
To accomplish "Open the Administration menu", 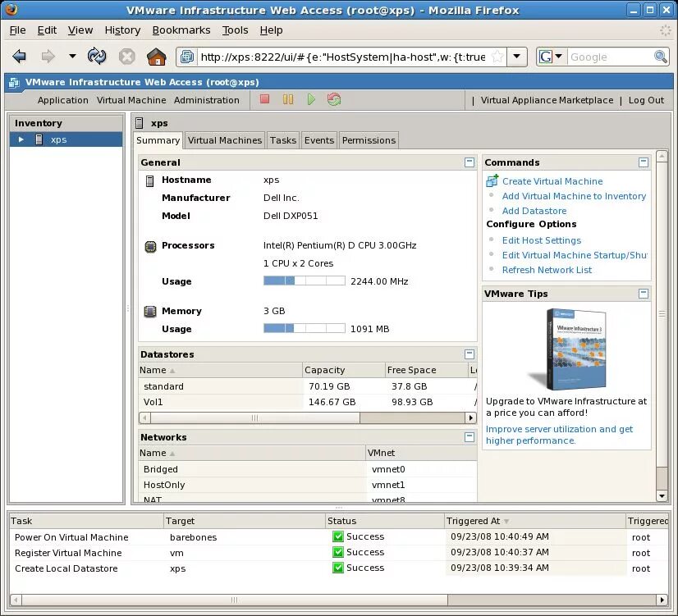I will 207,100.
